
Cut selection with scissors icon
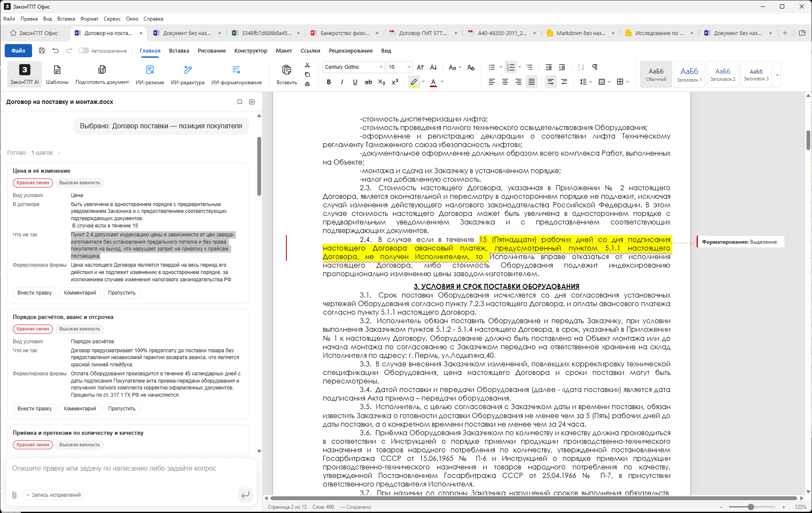point(307,65)
